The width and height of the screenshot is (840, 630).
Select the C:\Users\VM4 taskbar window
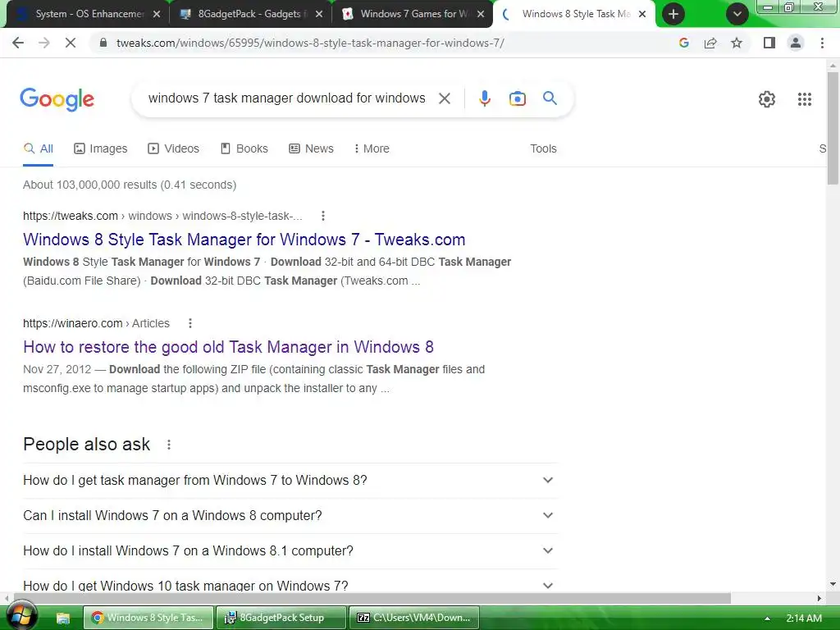point(413,618)
